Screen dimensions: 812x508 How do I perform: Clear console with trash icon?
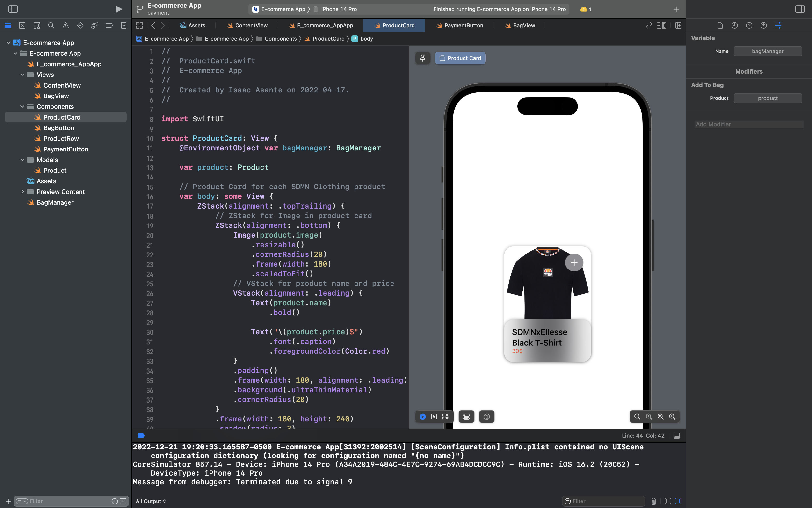tap(654, 501)
